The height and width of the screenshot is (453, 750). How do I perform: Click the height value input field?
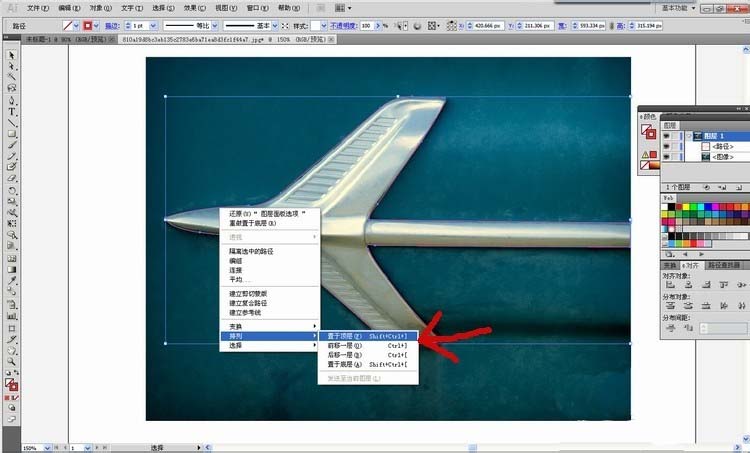[649, 26]
